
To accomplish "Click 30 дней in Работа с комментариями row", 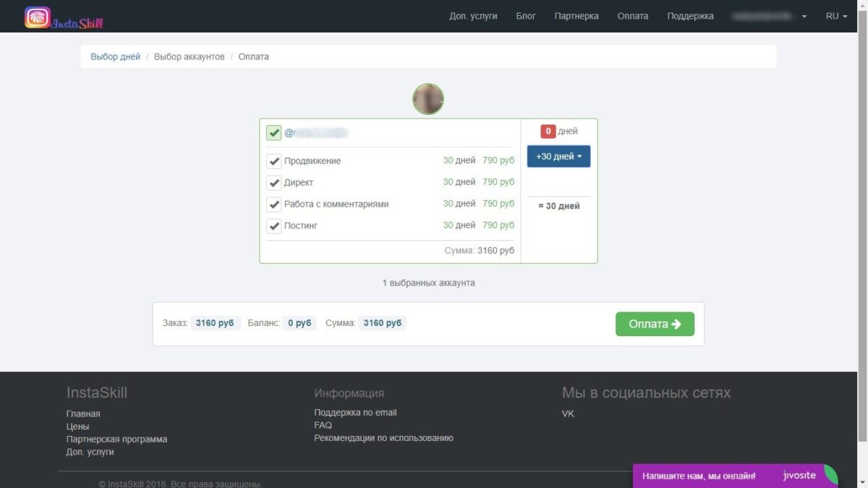I will coord(459,203).
